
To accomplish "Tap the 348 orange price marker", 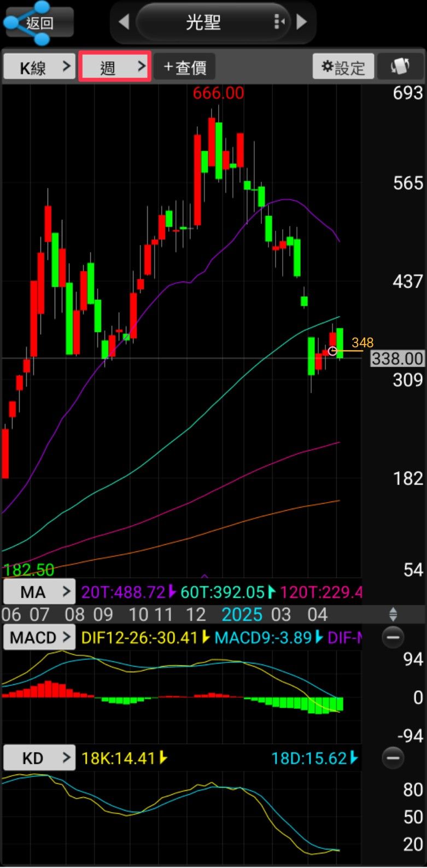I will [362, 343].
